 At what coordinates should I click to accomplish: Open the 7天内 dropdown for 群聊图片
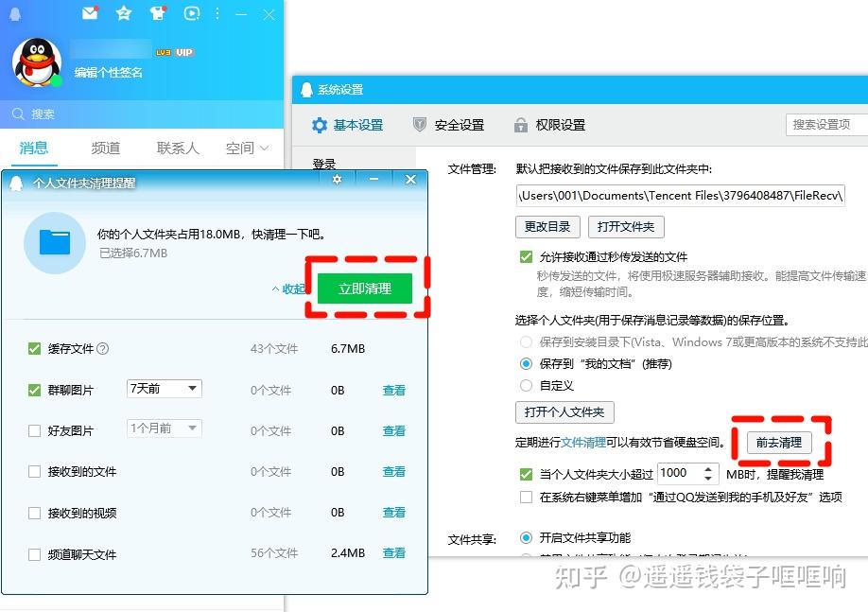(x=163, y=389)
